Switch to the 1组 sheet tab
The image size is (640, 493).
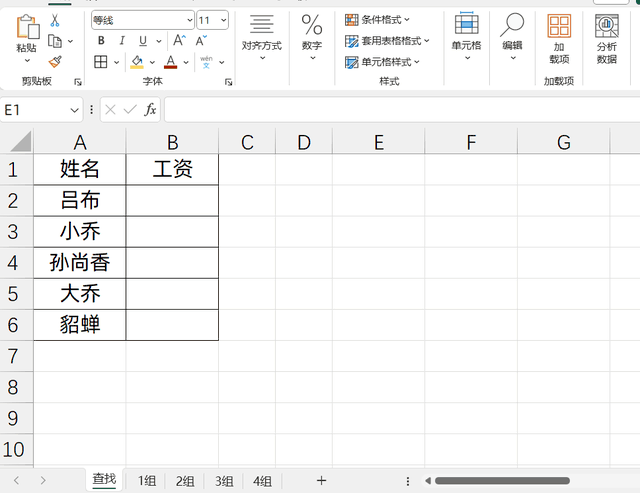(x=147, y=481)
